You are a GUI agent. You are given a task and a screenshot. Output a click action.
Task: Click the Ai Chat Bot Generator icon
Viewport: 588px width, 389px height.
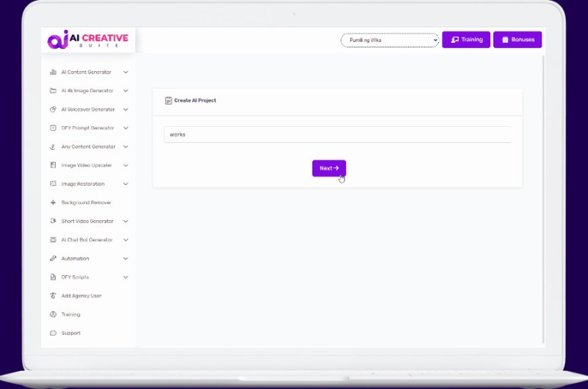point(53,240)
